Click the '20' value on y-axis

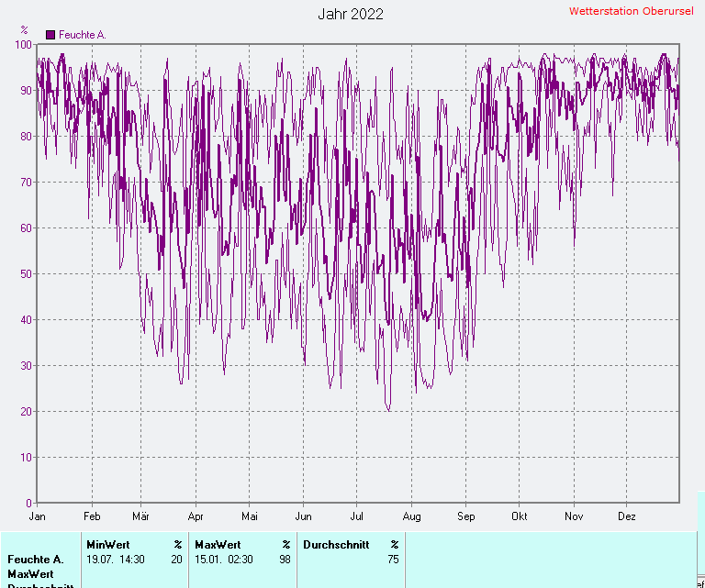click(27, 411)
